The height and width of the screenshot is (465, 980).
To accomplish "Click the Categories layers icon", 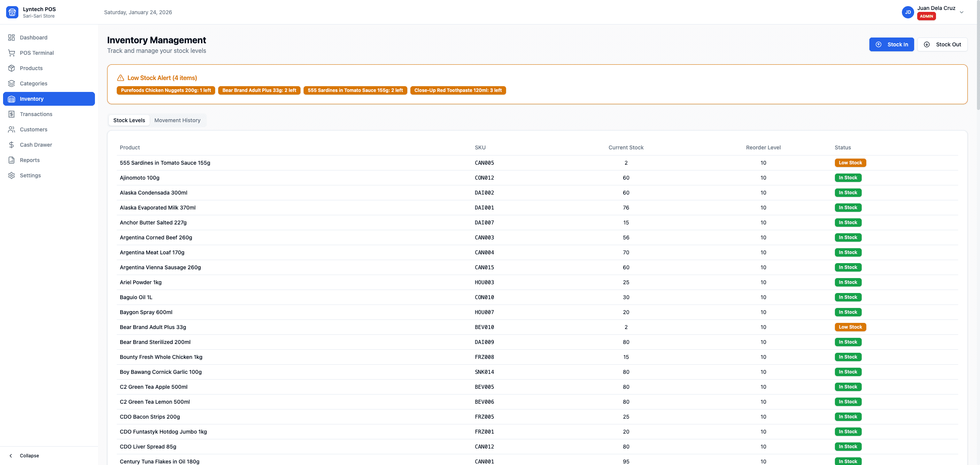I will point(11,84).
